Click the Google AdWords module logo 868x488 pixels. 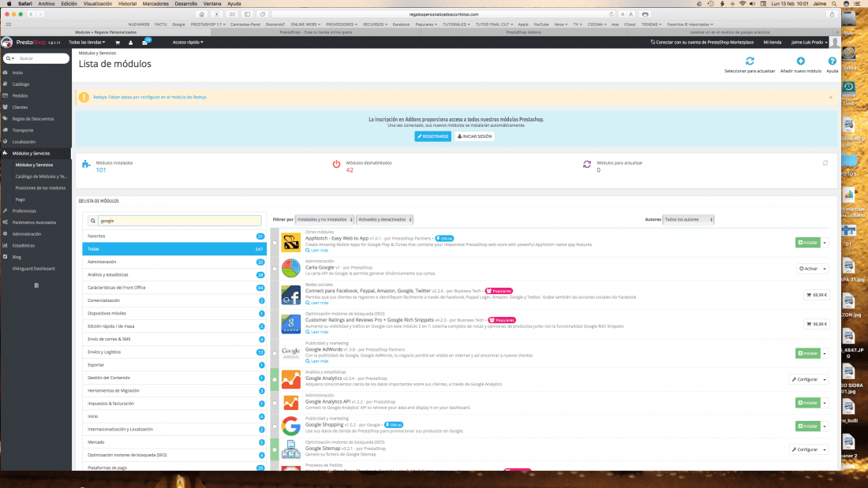[290, 352]
